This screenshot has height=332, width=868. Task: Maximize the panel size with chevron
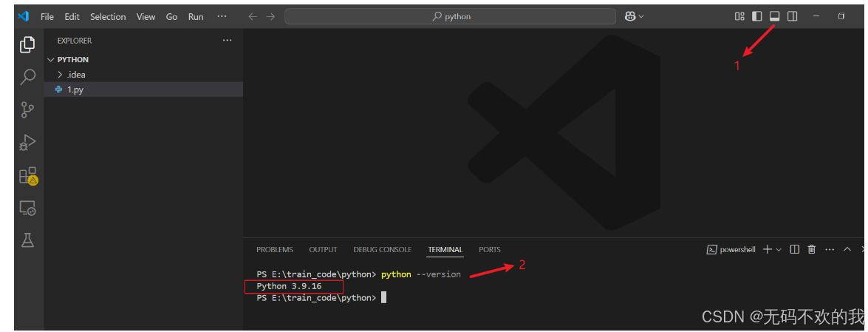pos(847,249)
